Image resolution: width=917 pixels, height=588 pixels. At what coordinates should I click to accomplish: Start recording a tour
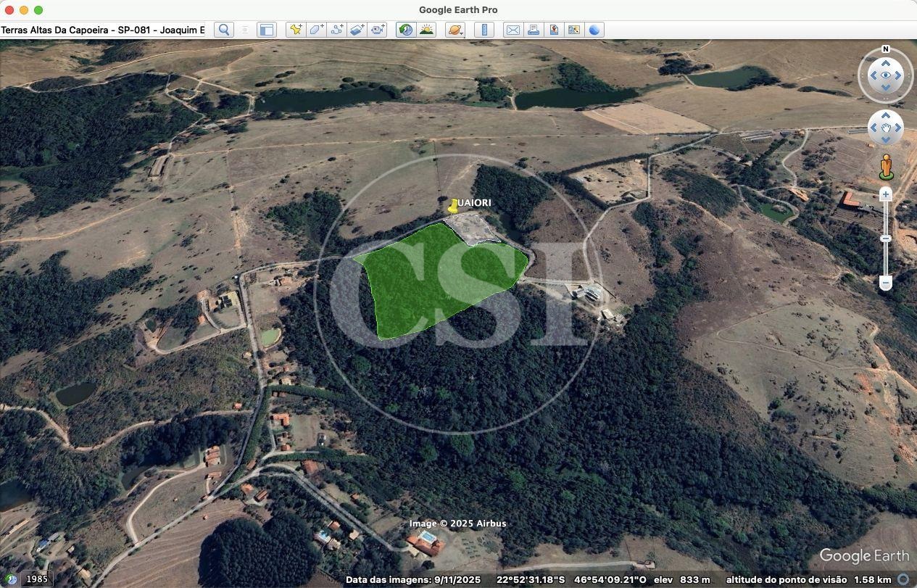pos(378,30)
